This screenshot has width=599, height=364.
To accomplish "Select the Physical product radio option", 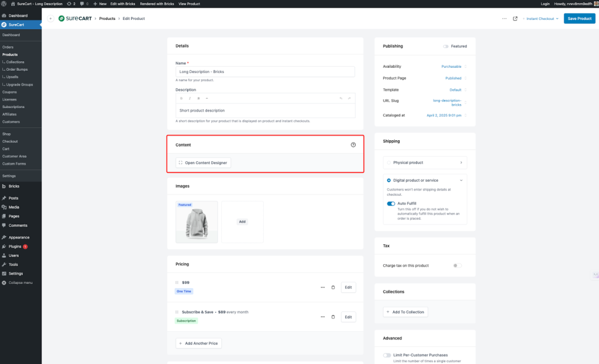I will (x=389, y=162).
